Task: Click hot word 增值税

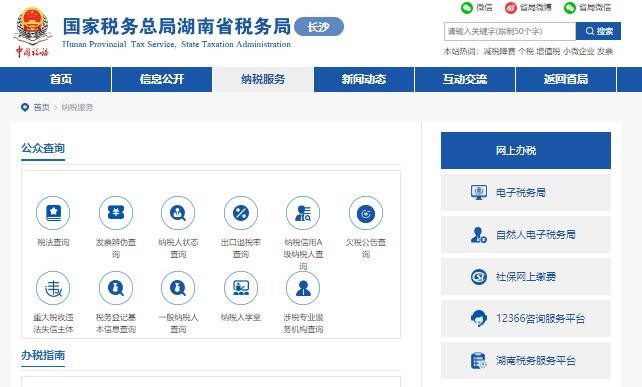Action: (548, 52)
